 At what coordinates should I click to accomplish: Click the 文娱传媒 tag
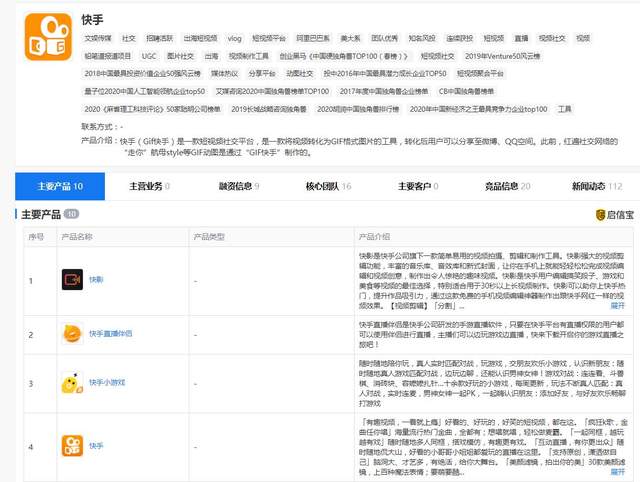point(98,38)
